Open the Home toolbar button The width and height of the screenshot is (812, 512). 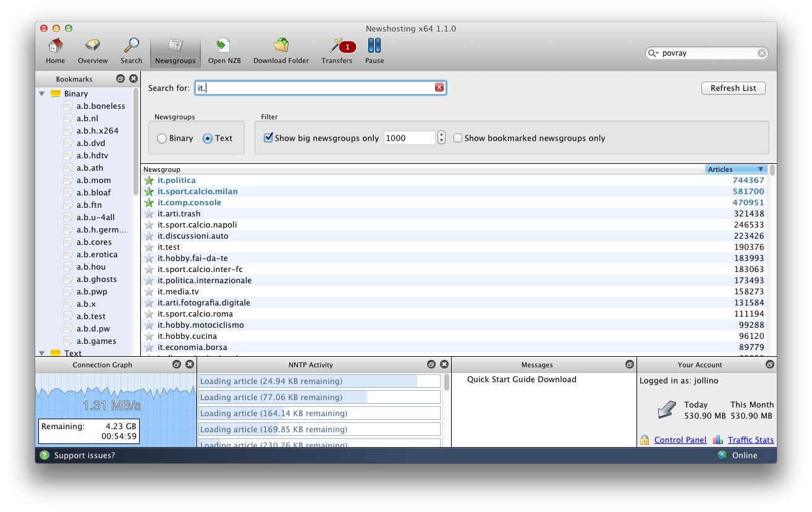click(55, 51)
